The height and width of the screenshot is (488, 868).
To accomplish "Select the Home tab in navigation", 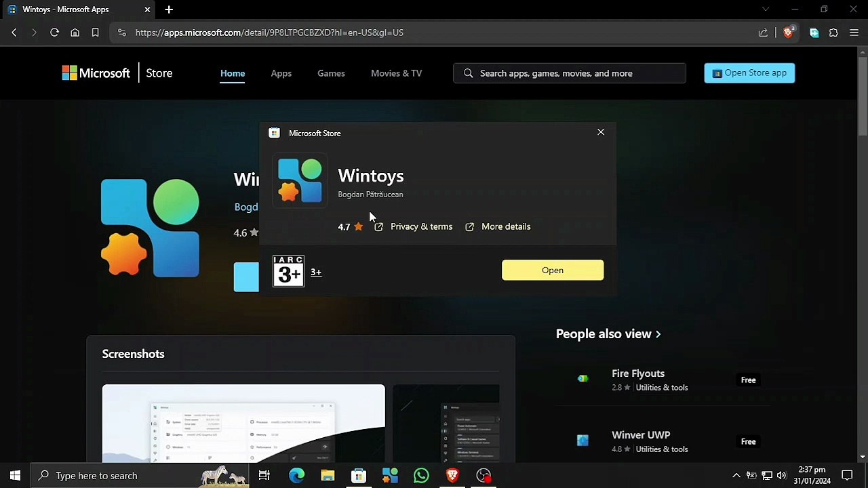I will click(233, 73).
